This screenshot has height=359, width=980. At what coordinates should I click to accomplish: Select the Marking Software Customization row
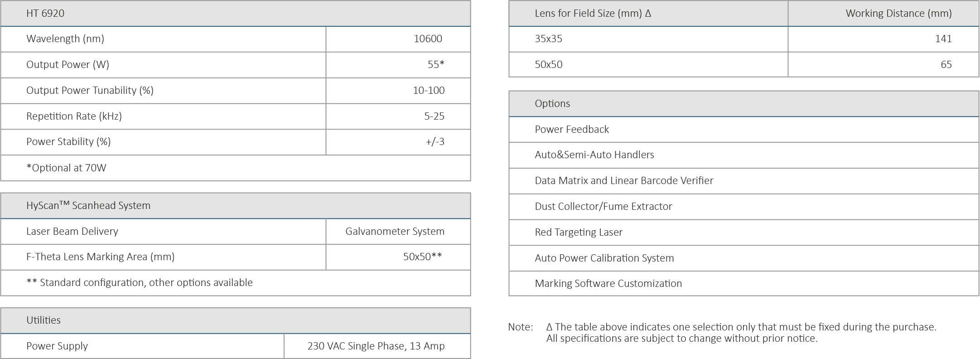click(608, 284)
